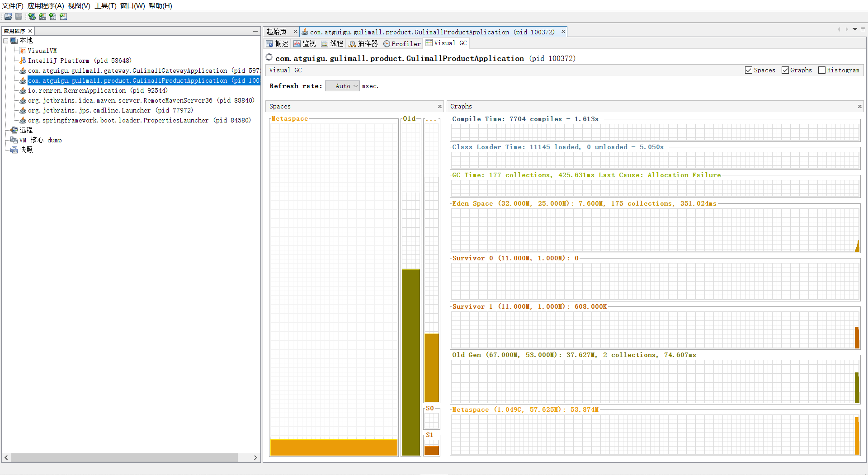Click the Old Gen 37.627M label

574,355
